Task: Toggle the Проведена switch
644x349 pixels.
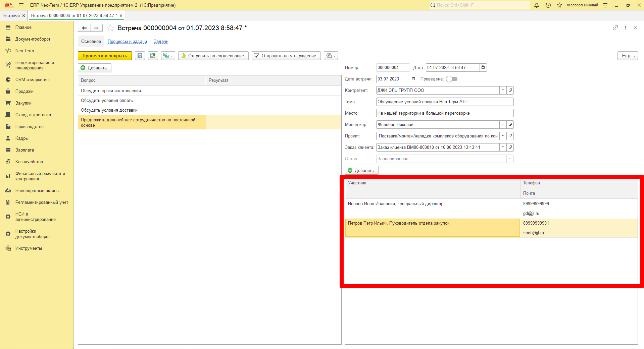Action: coord(452,79)
